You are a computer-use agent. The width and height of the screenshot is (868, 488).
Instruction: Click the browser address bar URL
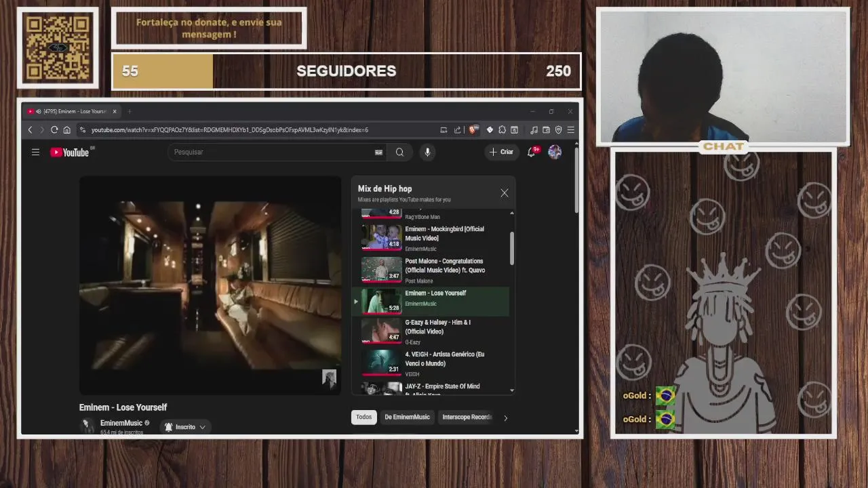(230, 130)
